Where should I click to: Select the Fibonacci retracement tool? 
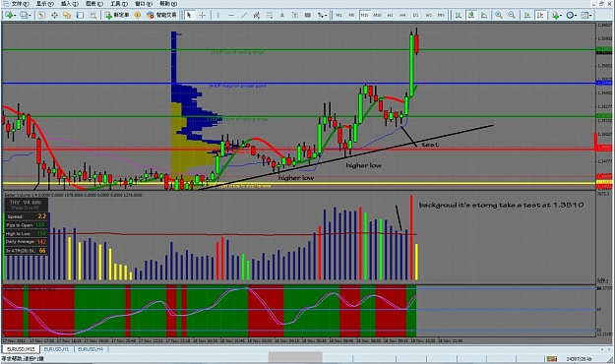[270, 15]
